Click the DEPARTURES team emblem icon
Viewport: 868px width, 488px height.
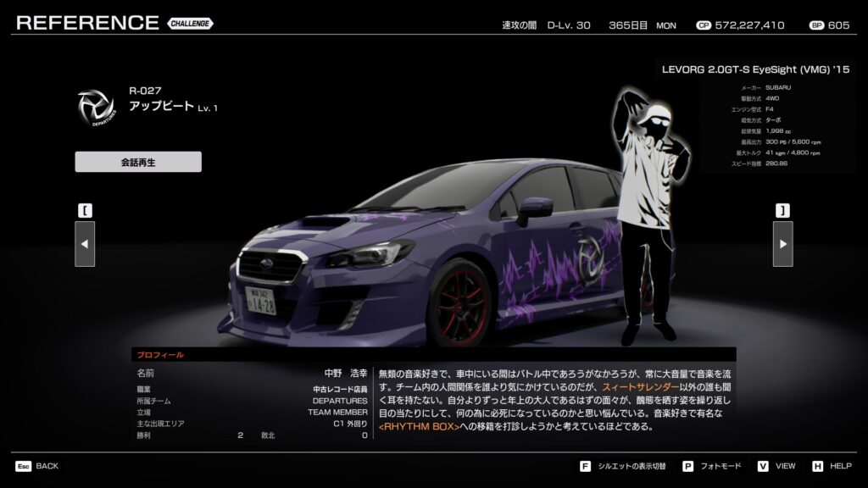96,108
